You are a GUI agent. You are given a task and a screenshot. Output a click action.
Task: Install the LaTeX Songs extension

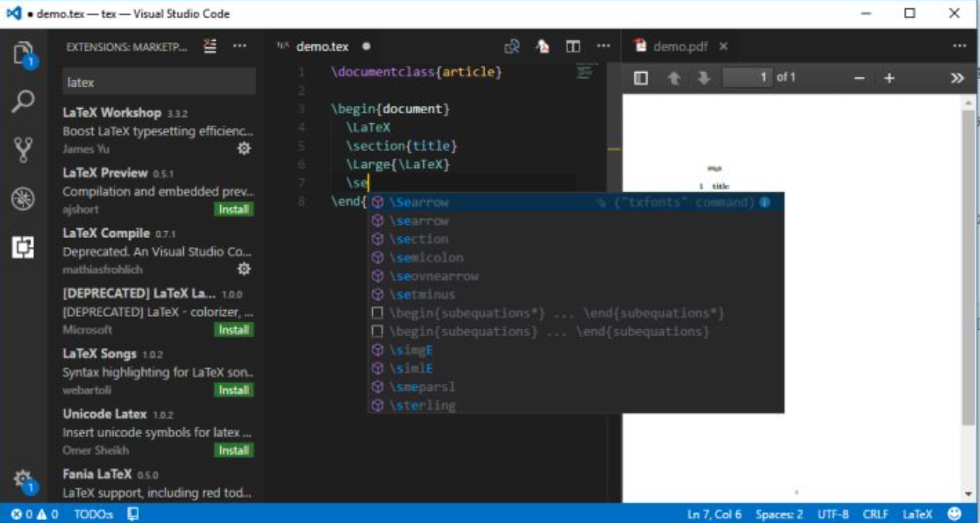point(233,390)
